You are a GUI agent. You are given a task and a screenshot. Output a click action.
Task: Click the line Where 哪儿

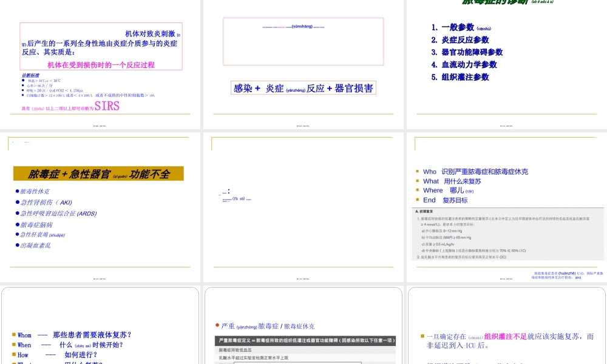coord(444,190)
